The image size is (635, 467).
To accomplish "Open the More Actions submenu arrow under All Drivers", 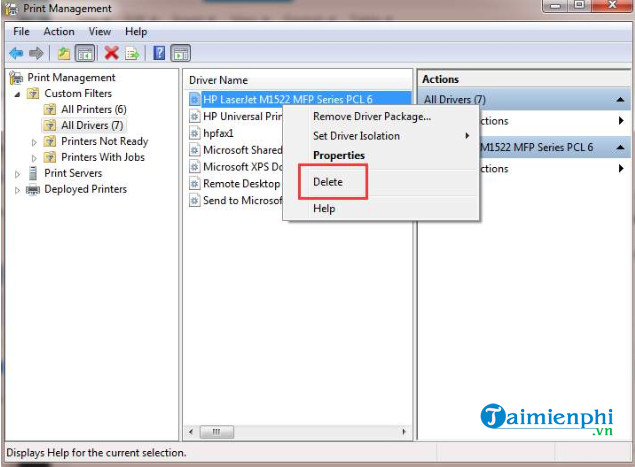I will coord(621,121).
